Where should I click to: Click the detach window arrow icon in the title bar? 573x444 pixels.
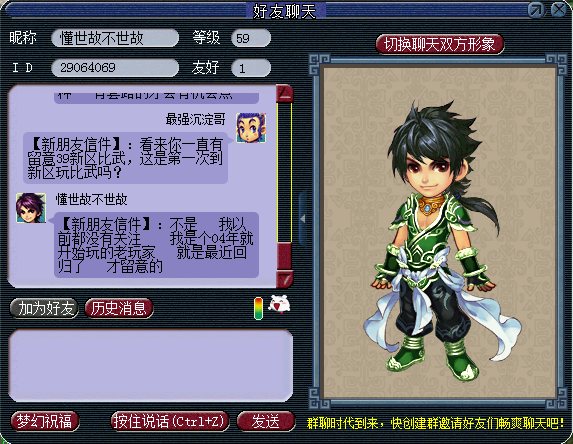click(x=536, y=10)
